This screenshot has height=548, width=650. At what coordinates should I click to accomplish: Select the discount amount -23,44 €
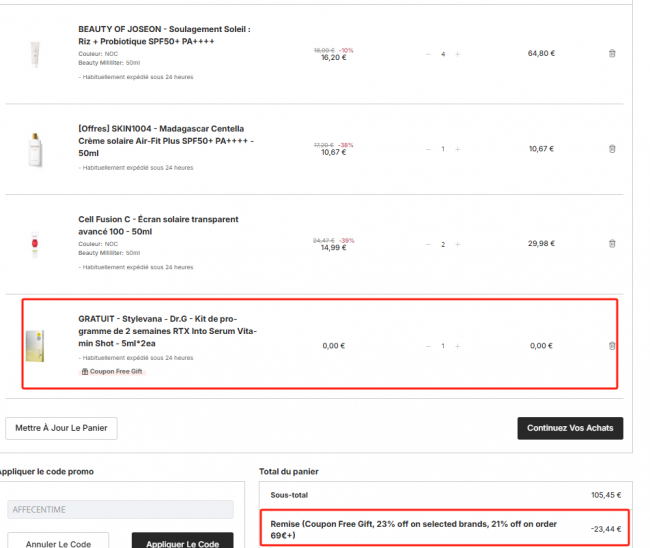tap(606, 529)
